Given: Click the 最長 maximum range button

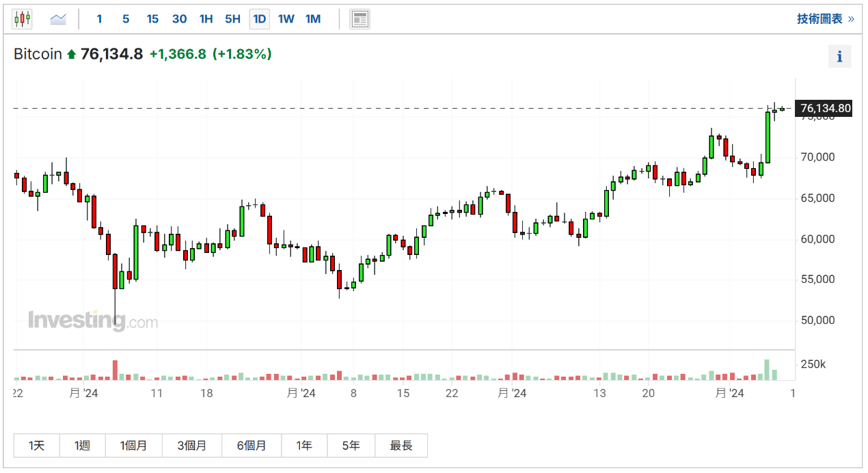Looking at the screenshot, I should pyautogui.click(x=401, y=446).
